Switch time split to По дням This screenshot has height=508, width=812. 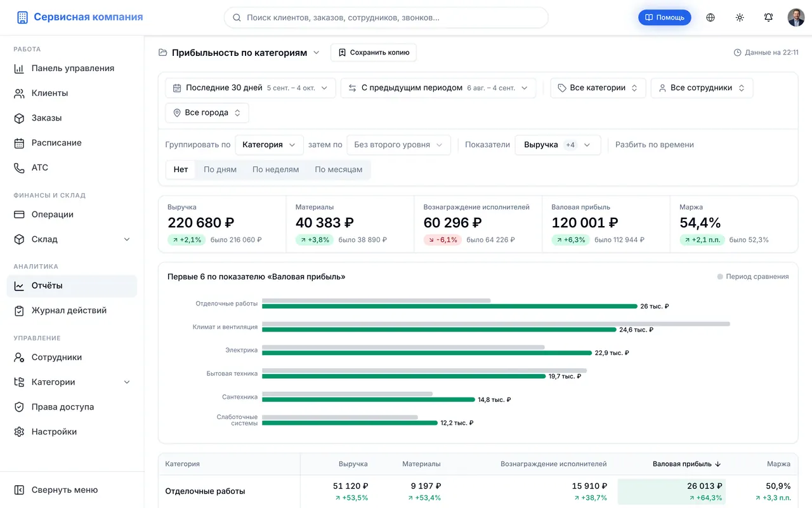click(x=220, y=170)
